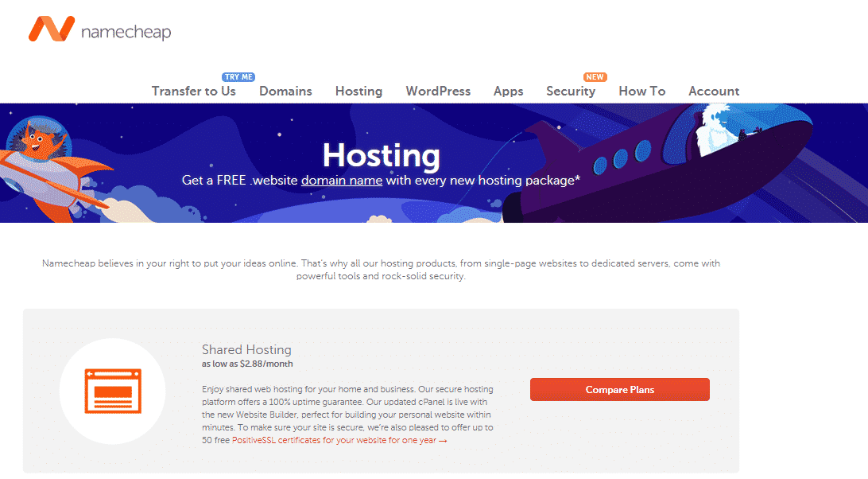868x479 pixels.
Task: Click the blue "TRY ME" badge
Action: [238, 76]
